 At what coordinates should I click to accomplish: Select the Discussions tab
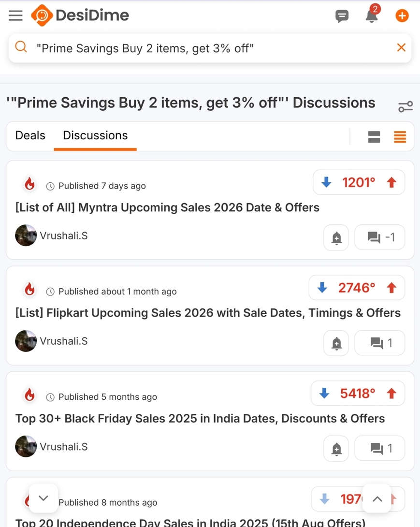click(x=95, y=135)
